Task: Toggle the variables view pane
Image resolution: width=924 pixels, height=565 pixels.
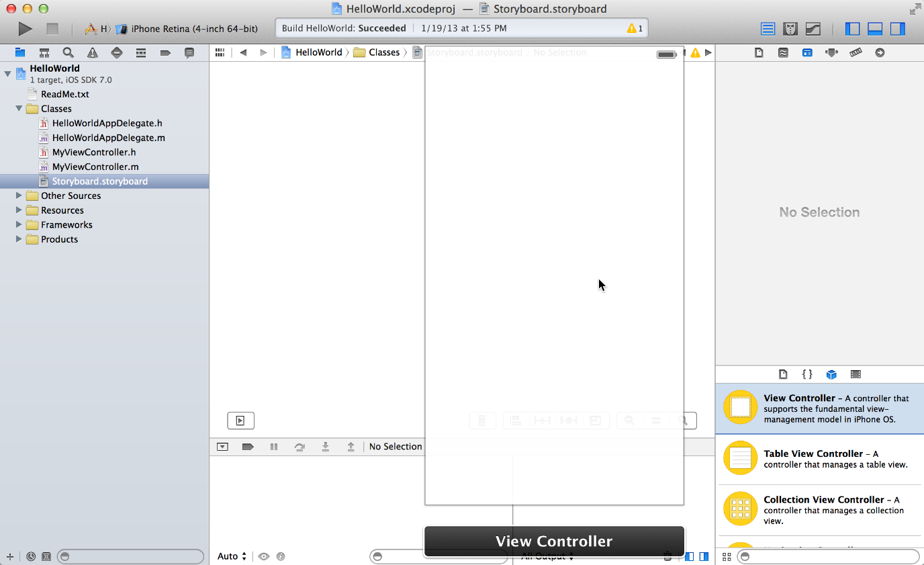Action: (690, 556)
